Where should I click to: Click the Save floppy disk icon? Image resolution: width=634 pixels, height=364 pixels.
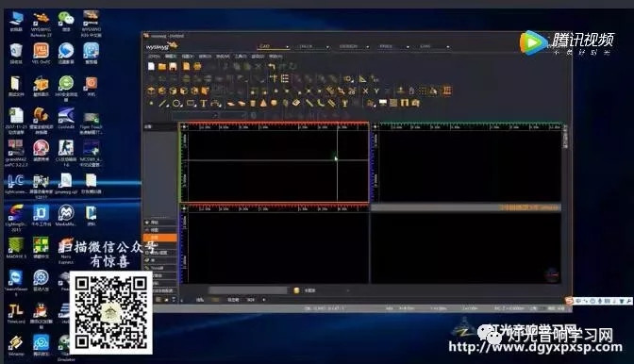point(173,66)
